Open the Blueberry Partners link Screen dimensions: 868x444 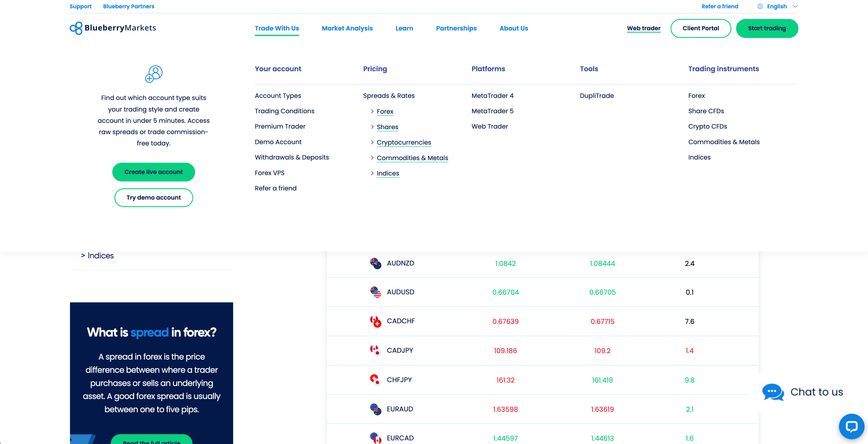129,6
